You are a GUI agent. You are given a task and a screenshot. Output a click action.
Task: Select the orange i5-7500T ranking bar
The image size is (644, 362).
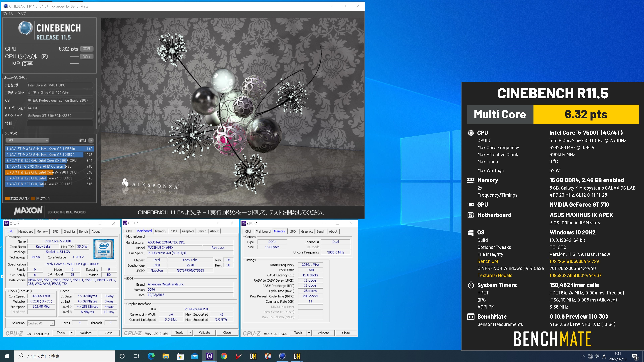(x=49, y=172)
